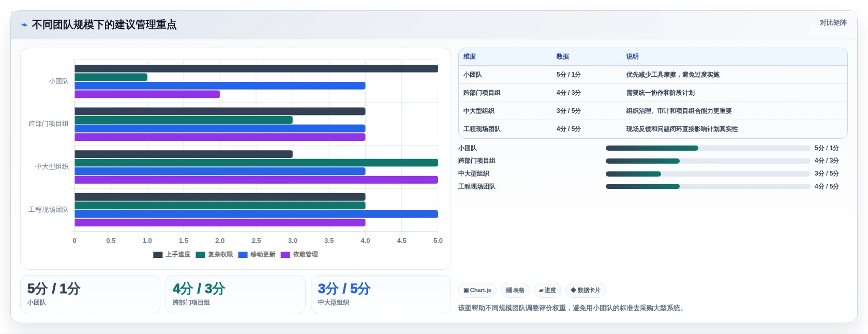Viewport: 868px width, 334px height.
Task: Click the 进度 tag chip
Action: (547, 291)
